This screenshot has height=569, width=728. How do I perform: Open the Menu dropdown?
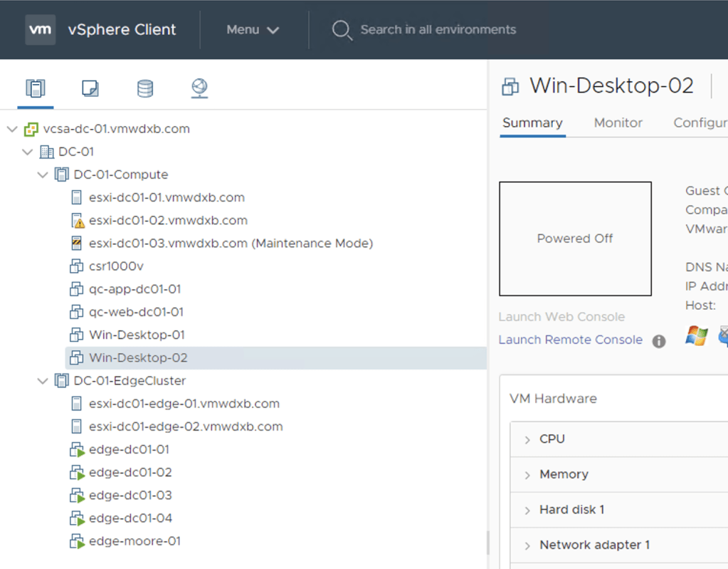point(253,30)
